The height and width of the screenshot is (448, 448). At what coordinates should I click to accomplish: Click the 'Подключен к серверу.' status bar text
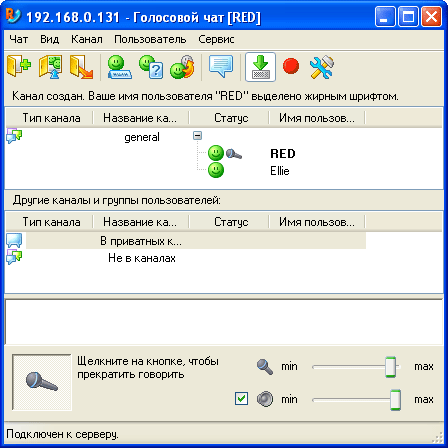62,434
